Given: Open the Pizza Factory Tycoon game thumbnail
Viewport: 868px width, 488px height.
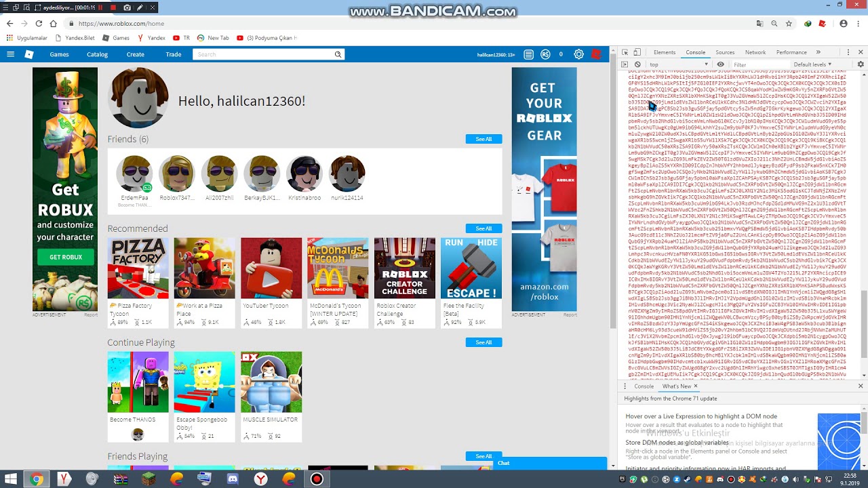Looking at the screenshot, I should pyautogui.click(x=138, y=268).
